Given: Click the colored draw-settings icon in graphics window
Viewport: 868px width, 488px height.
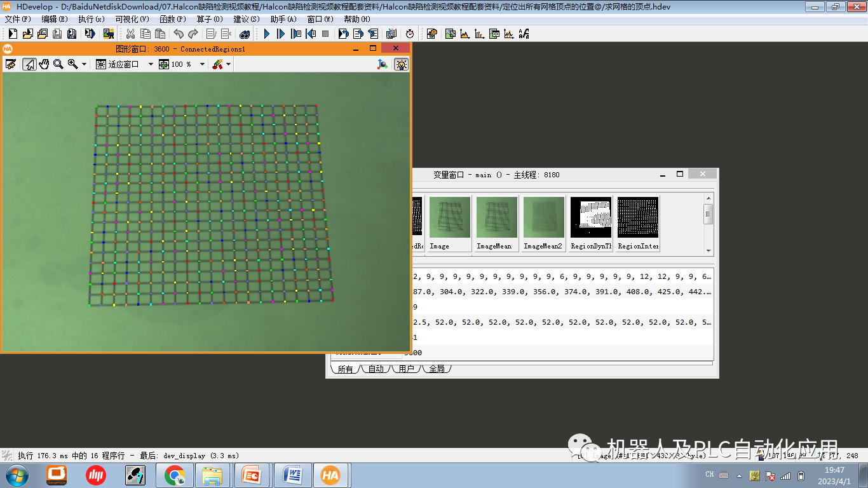Looking at the screenshot, I should click(x=217, y=64).
